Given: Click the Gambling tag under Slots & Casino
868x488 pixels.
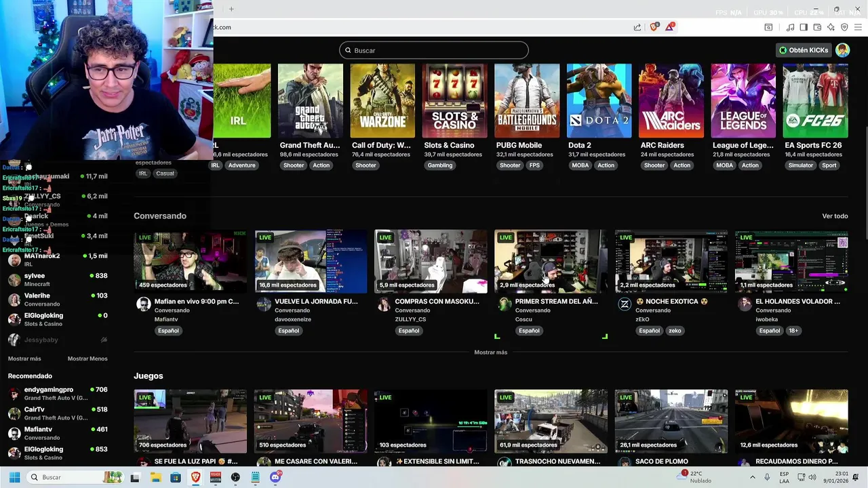Looking at the screenshot, I should pos(440,165).
